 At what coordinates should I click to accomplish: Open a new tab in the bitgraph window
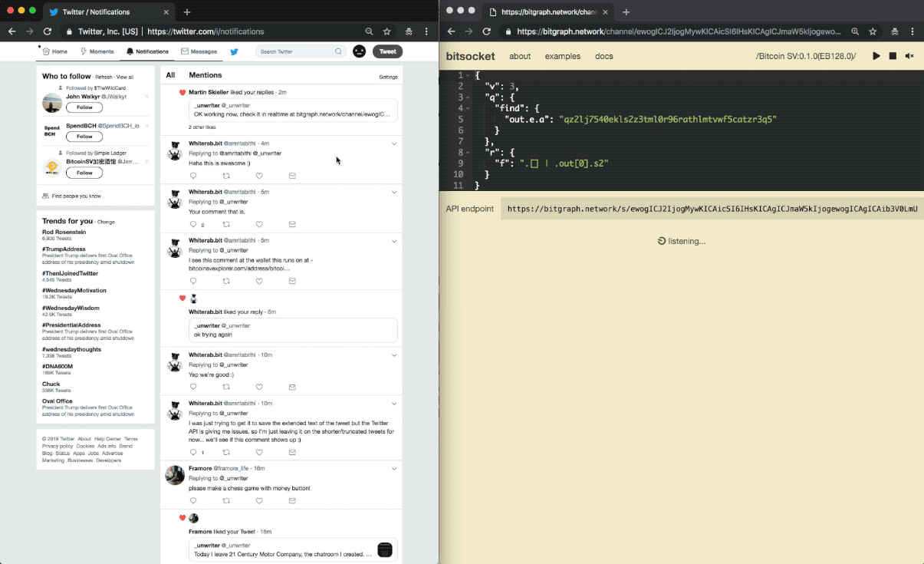[626, 12]
